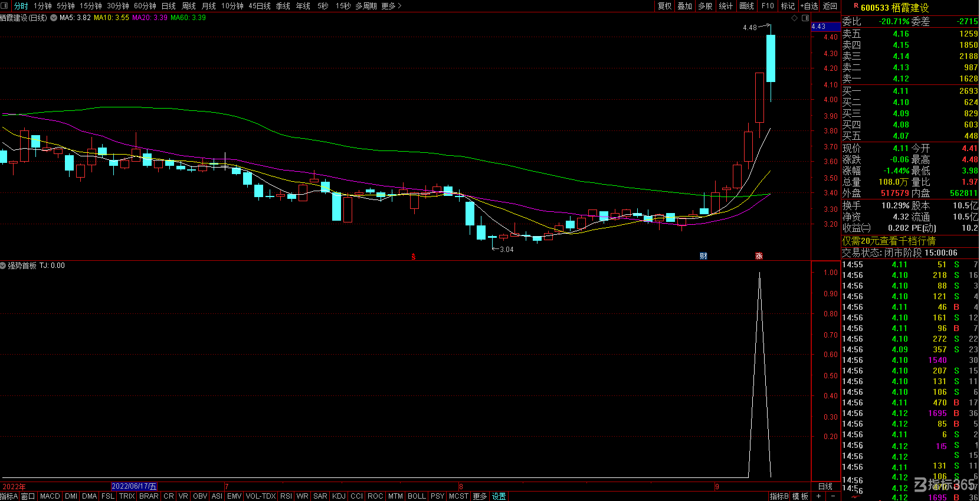Select the BOLL indicator
Image resolution: width=980 pixels, height=501 pixels.
417,496
